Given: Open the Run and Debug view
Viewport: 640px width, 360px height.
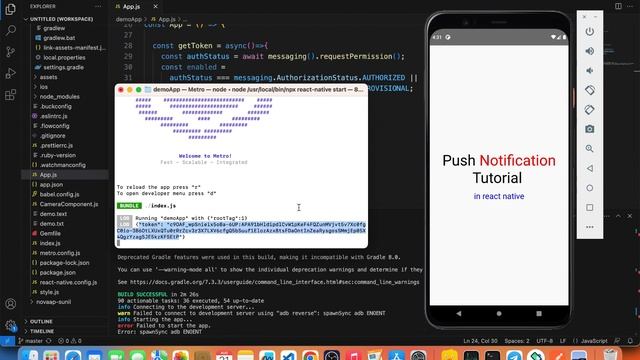Looking at the screenshot, I should pos(11,73).
